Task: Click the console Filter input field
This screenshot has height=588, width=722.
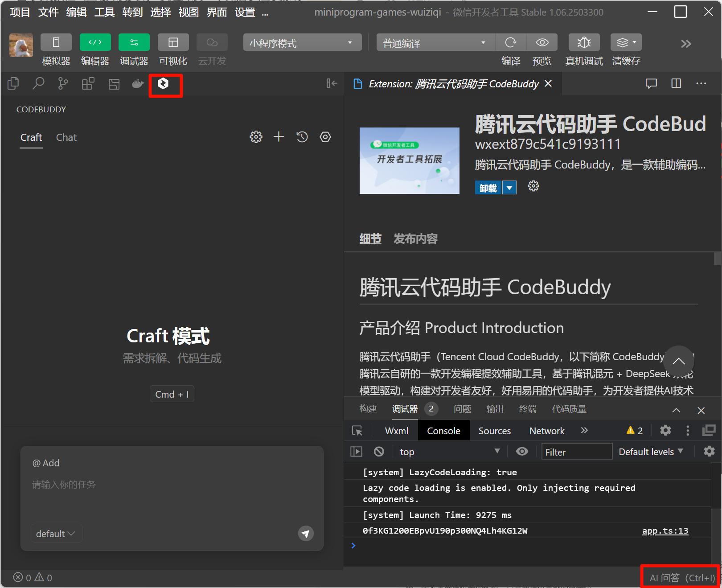Action: [576, 452]
